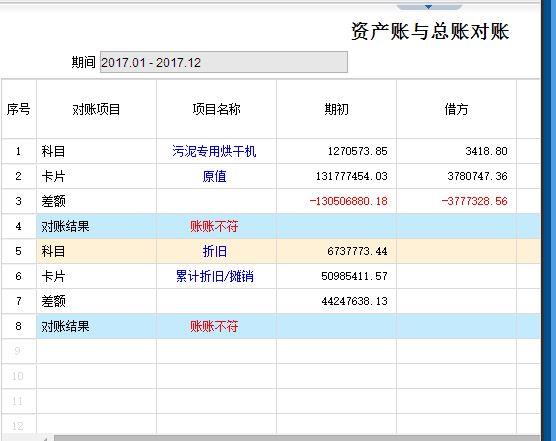
Task: Click the horizontal scrollbar at the bottom
Action: 296,438
